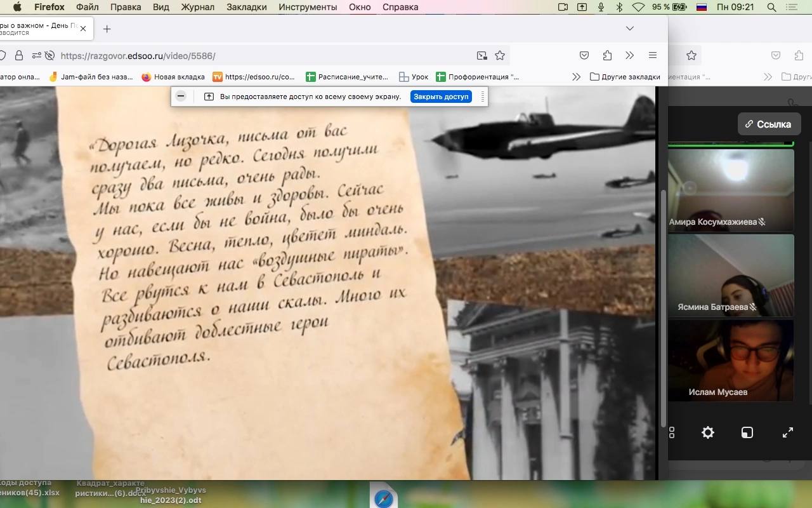This screenshot has width=812, height=508.
Task: Expand the toolbar overflow chevron
Action: coord(629,55)
